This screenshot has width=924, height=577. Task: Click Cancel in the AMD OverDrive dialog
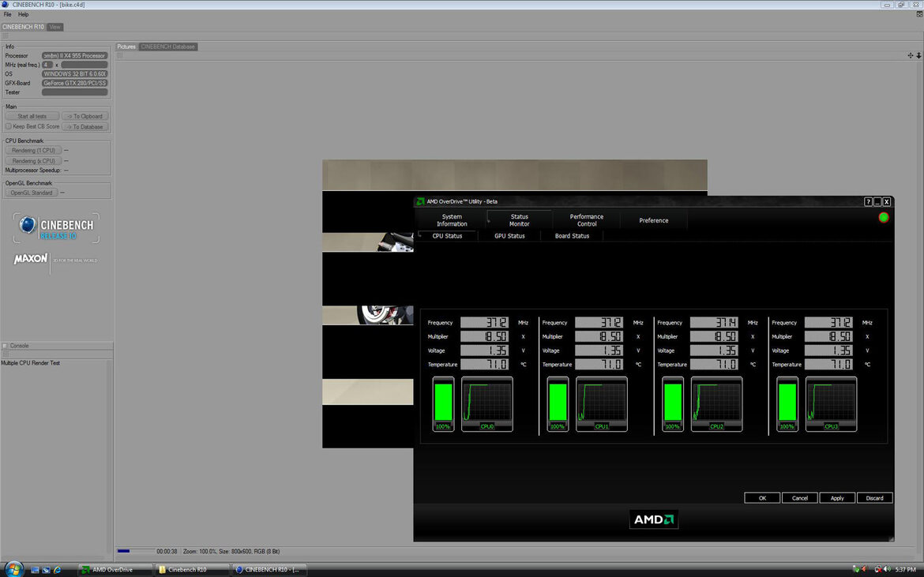[800, 498]
